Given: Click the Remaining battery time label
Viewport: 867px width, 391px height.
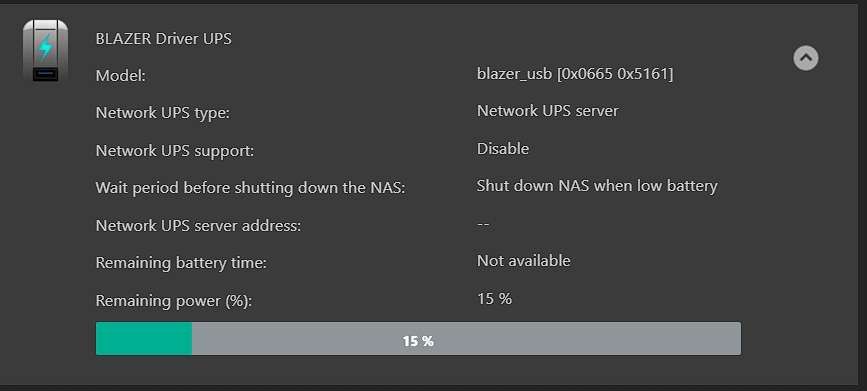Looking at the screenshot, I should (181, 263).
